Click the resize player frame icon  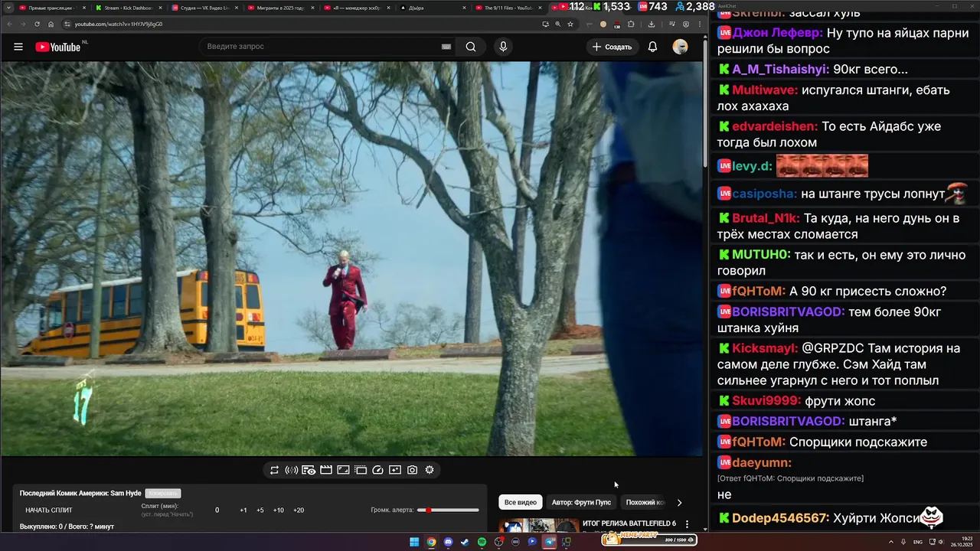tap(343, 470)
